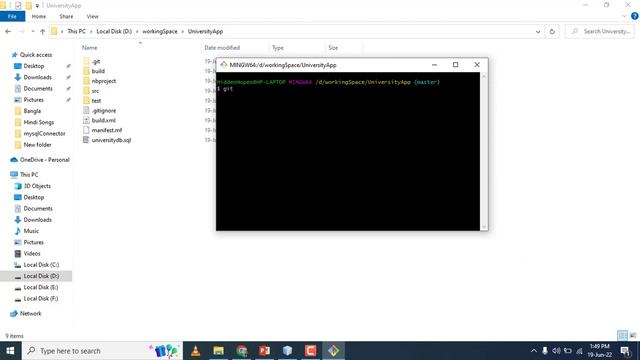The width and height of the screenshot is (640, 360).
Task: Expand address bar history dropdown
Action: [x=538, y=31]
